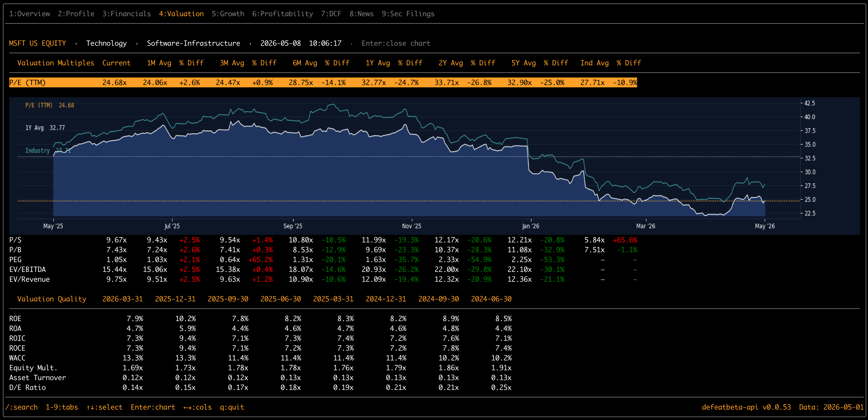868x420 pixels.
Task: Click the Jan '26 x-axis label
Action: [530, 226]
